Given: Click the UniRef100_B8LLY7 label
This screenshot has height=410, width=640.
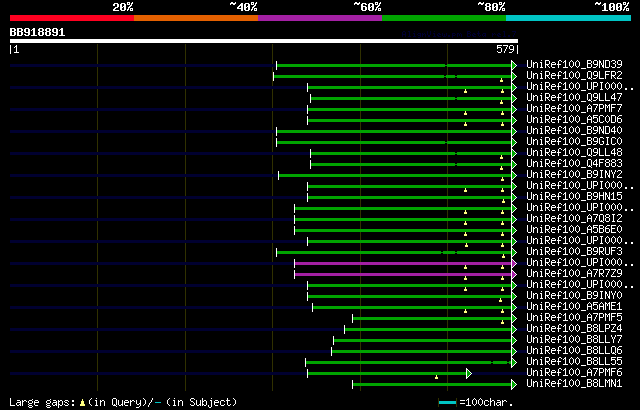Looking at the screenshot, I should coord(574,340).
